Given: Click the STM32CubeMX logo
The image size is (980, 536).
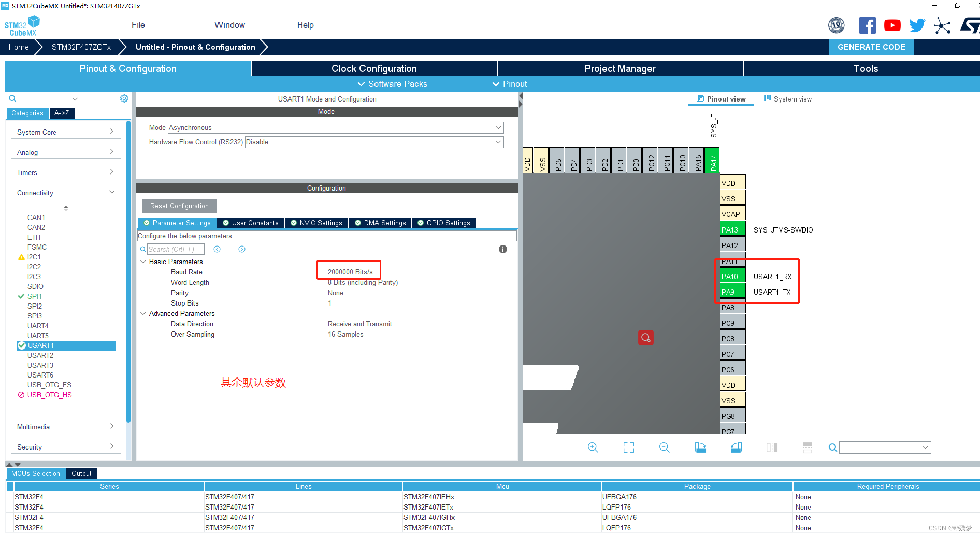Looking at the screenshot, I should click(x=22, y=26).
